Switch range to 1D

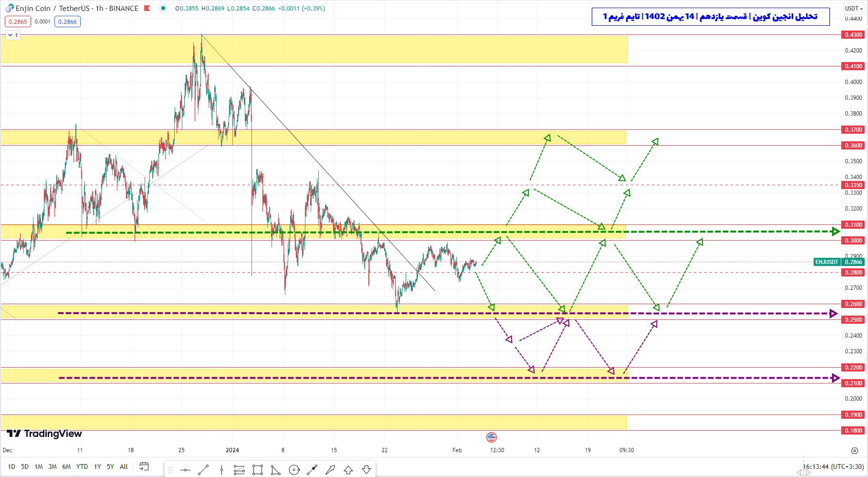pyautogui.click(x=11, y=466)
